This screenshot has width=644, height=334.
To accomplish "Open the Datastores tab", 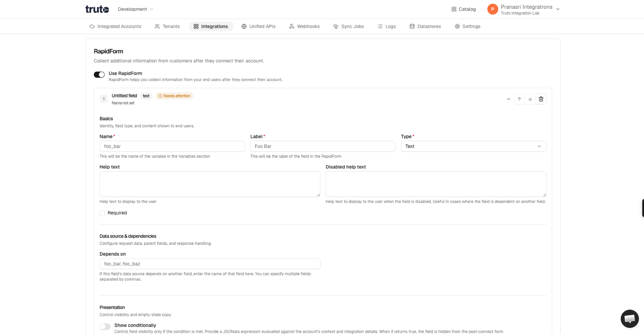I will [x=425, y=26].
